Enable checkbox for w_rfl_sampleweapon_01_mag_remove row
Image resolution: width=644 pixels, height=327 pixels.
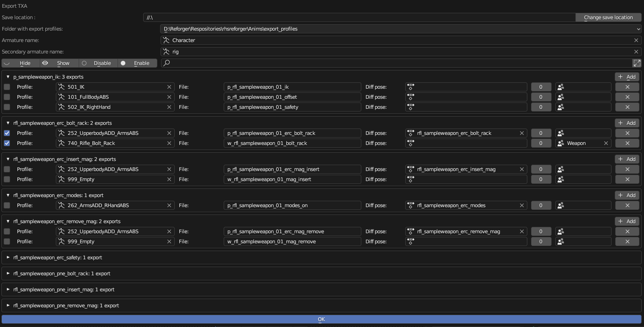7,241
